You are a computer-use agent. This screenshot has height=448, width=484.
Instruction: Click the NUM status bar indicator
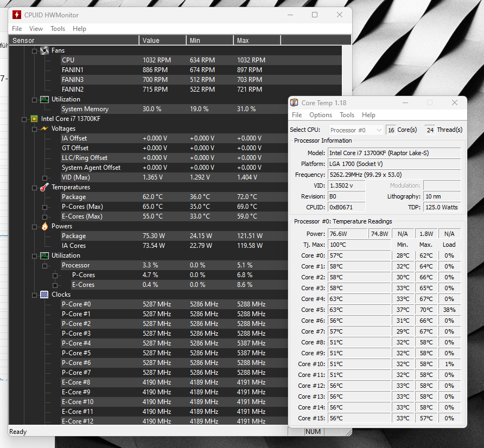313,432
